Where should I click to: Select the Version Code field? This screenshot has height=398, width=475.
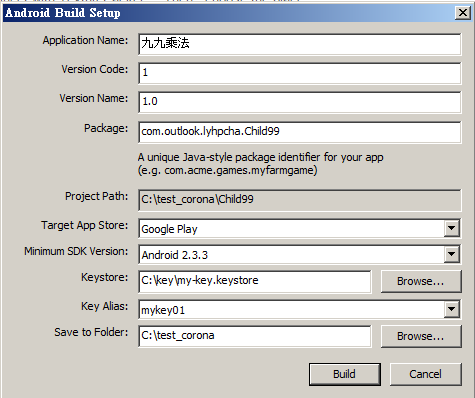point(300,73)
